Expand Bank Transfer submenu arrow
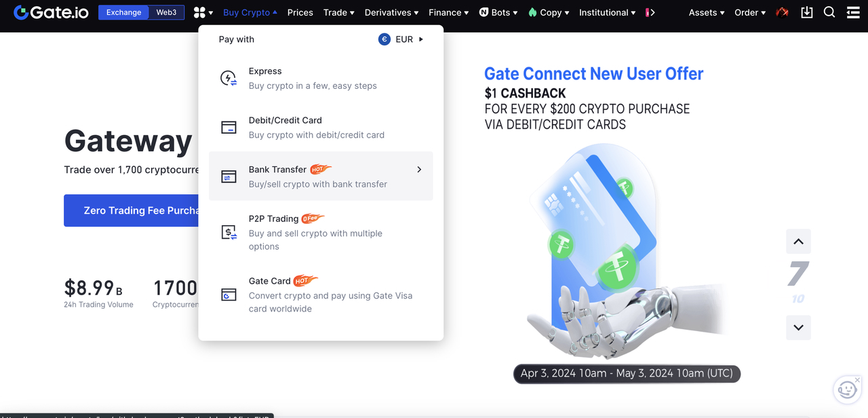This screenshot has width=868, height=418. pyautogui.click(x=419, y=170)
